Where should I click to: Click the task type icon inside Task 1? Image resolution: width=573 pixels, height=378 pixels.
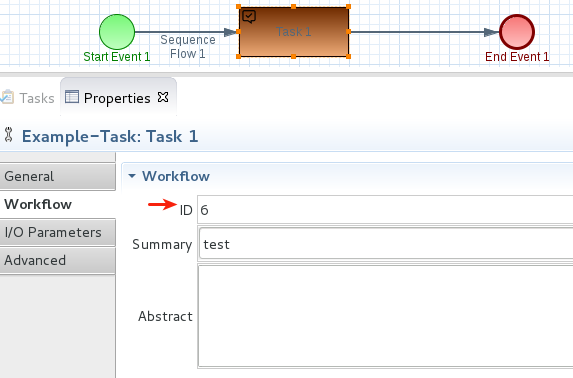[x=249, y=16]
